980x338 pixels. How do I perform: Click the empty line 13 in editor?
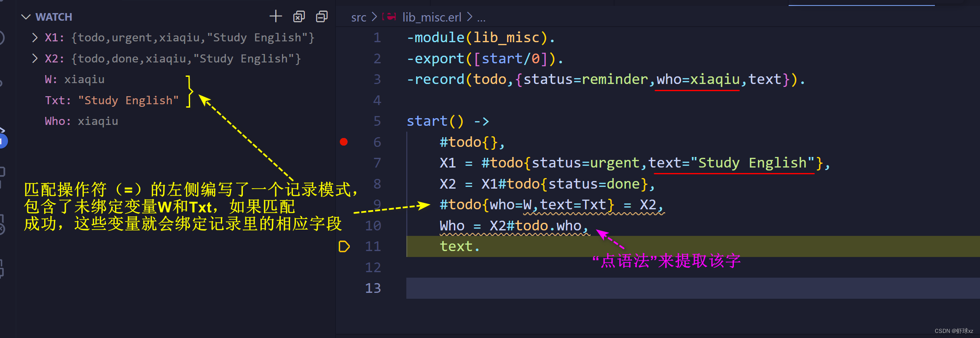693,288
